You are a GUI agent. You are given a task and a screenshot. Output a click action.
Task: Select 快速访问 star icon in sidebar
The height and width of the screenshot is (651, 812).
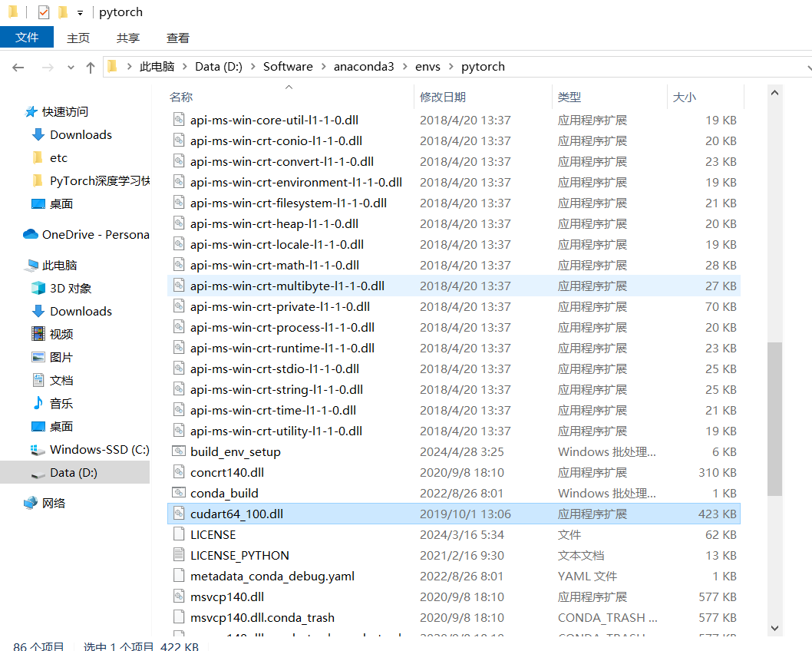click(31, 112)
